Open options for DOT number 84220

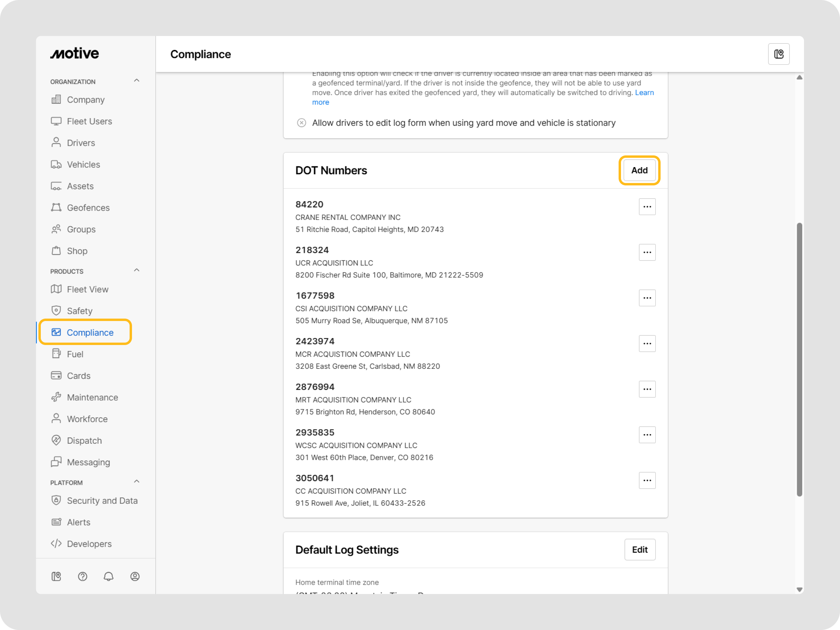point(647,207)
